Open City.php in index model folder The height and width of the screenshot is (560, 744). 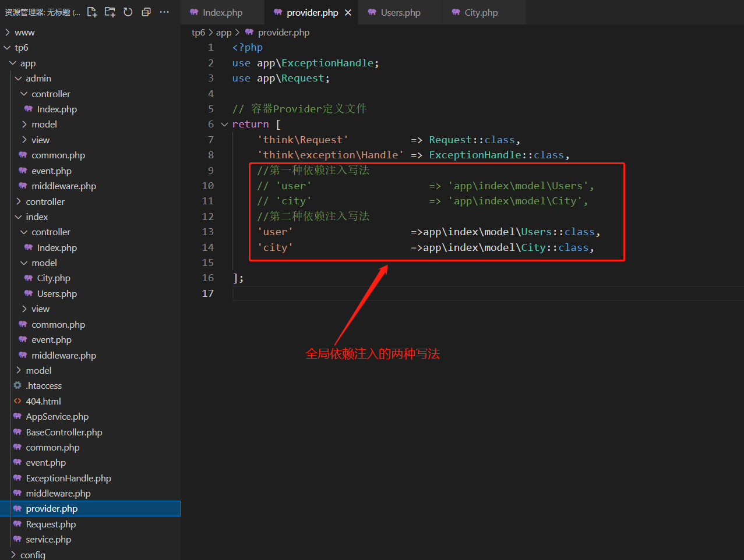click(54, 278)
